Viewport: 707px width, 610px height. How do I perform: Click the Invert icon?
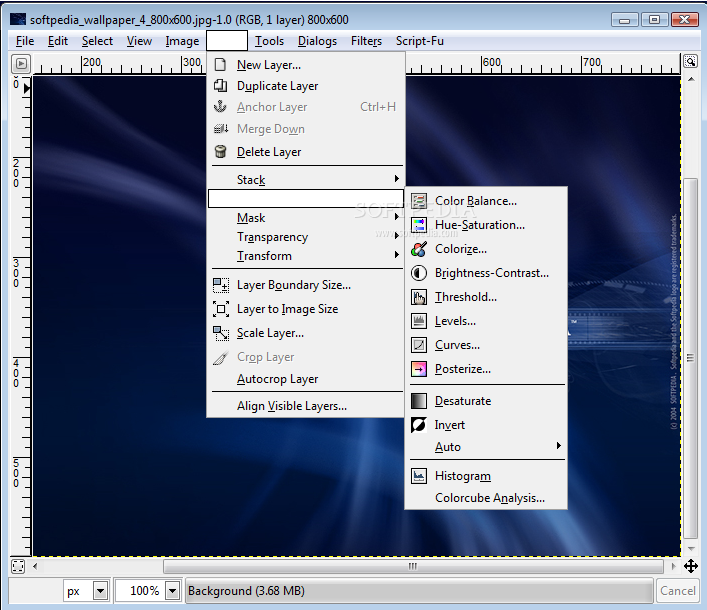pyautogui.click(x=419, y=425)
